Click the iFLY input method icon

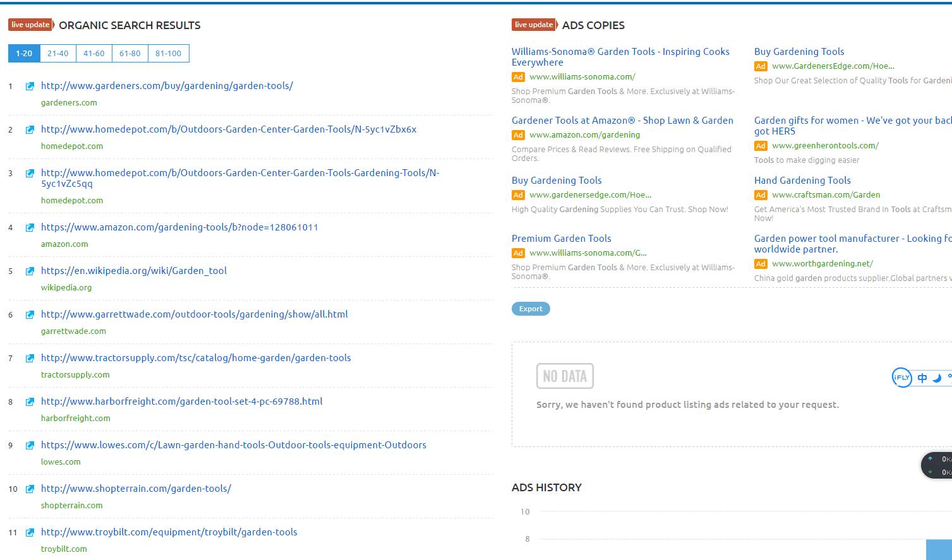click(x=901, y=378)
